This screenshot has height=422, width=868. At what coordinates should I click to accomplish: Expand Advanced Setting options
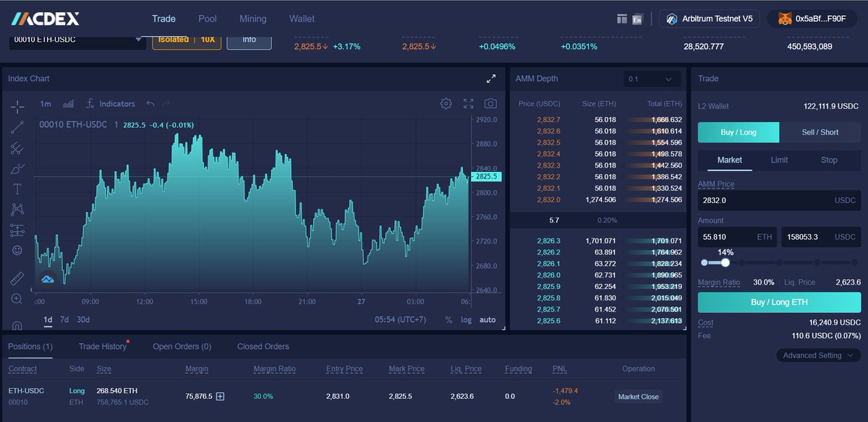pyautogui.click(x=817, y=356)
